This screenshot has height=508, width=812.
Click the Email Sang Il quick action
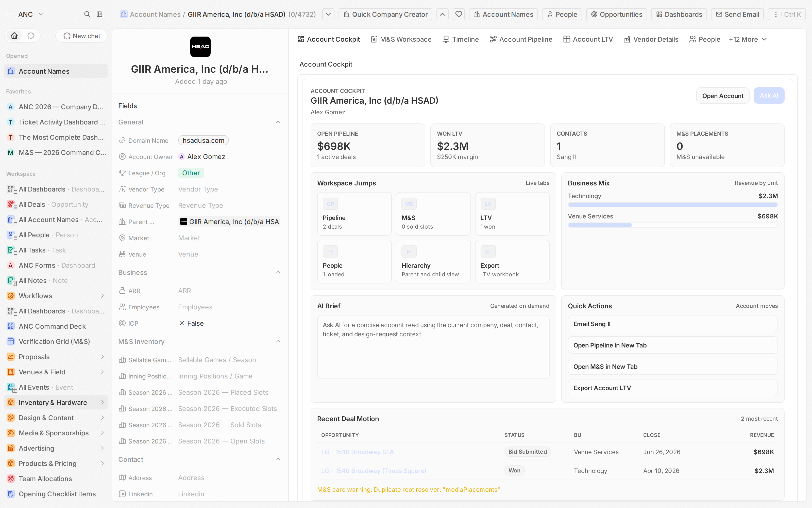pos(673,324)
